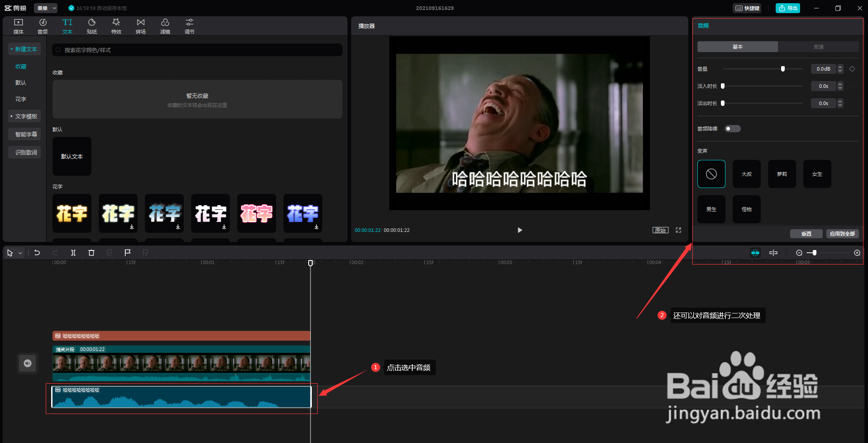Open the 贴纸 stickers tab

point(92,26)
